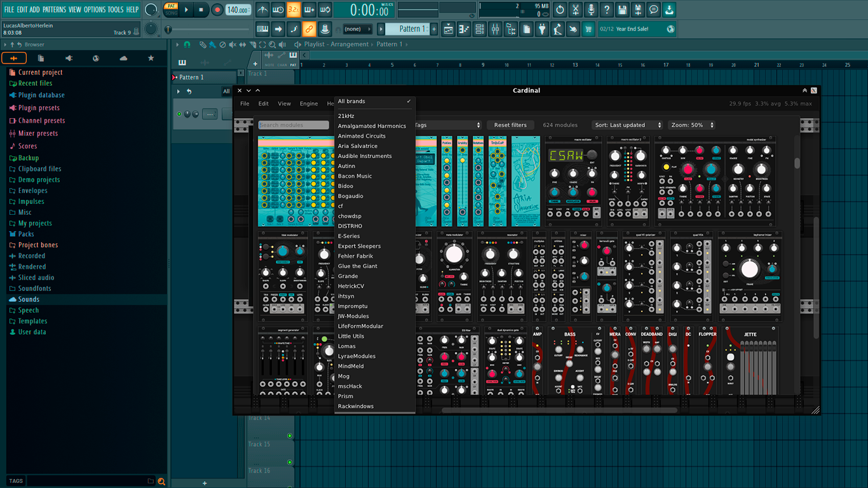Open the plugin picker plug icon
Screen dimensions: 868x488
point(542,29)
